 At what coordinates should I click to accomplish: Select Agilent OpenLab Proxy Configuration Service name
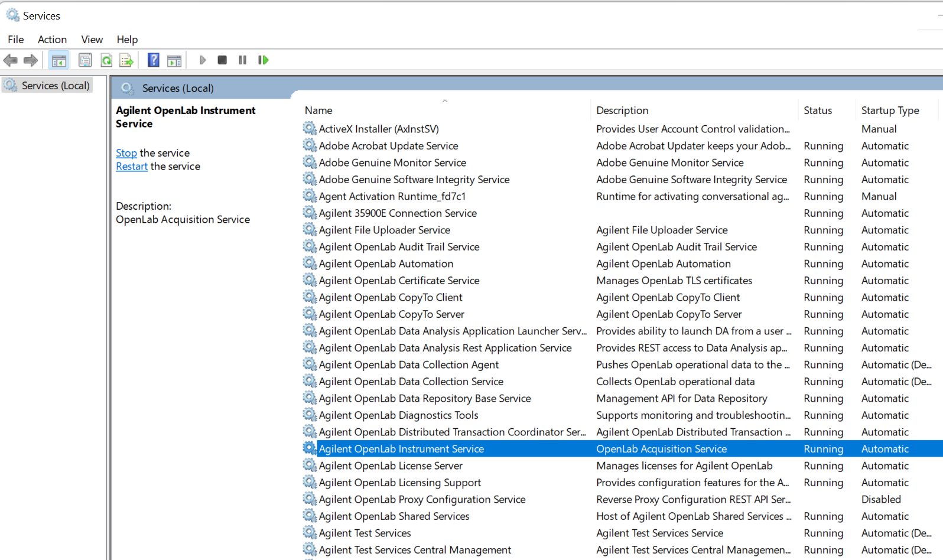422,500
